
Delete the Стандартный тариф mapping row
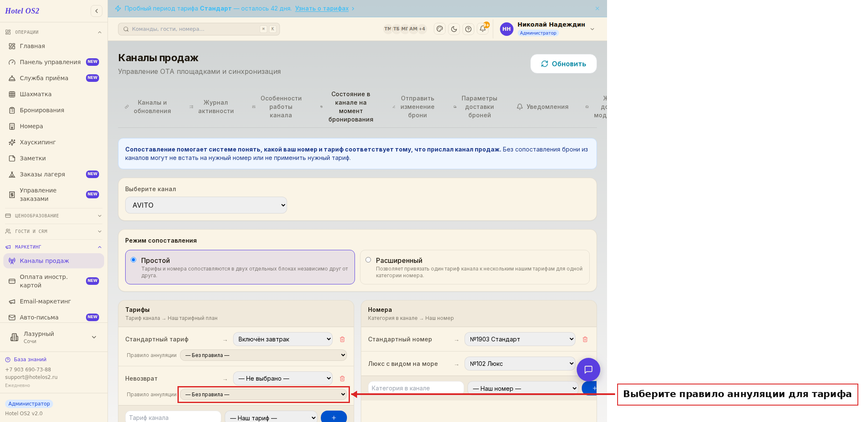pyautogui.click(x=342, y=339)
